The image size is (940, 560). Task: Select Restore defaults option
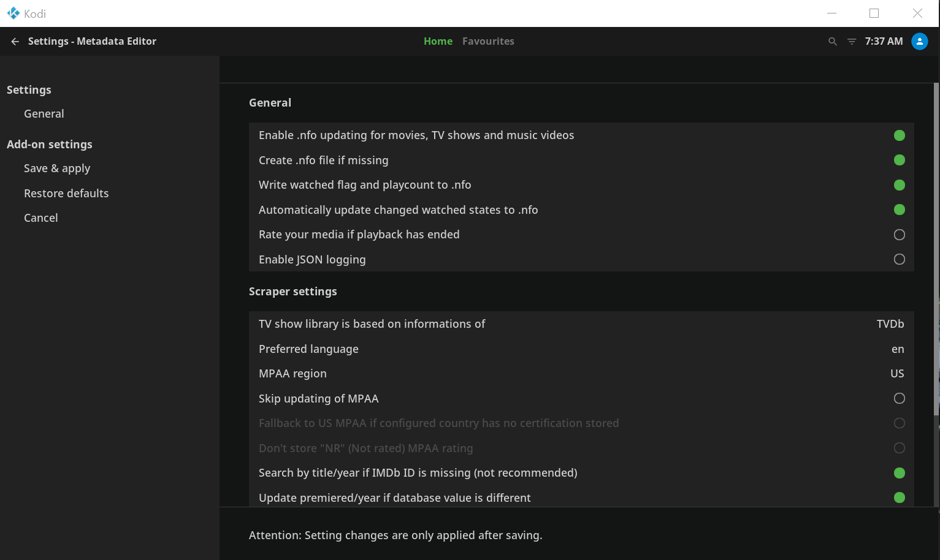tap(66, 194)
